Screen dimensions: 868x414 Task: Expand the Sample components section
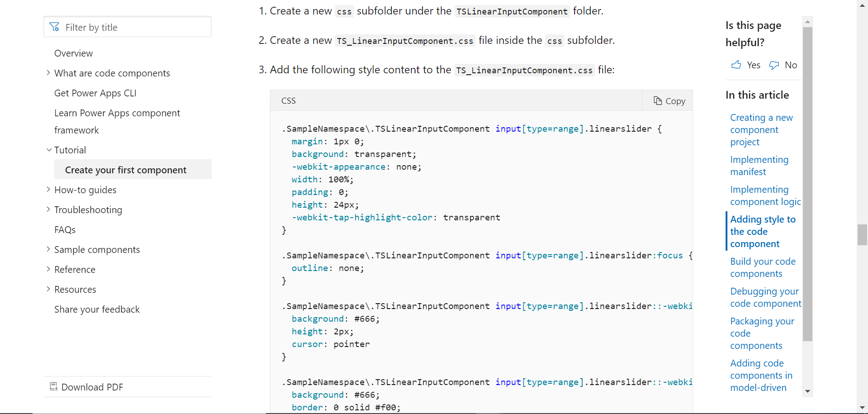(48, 249)
